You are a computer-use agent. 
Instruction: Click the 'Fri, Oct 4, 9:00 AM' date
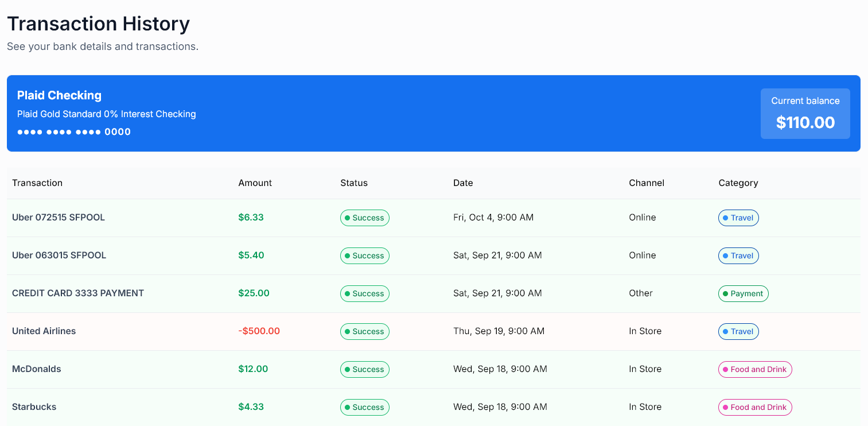(493, 218)
